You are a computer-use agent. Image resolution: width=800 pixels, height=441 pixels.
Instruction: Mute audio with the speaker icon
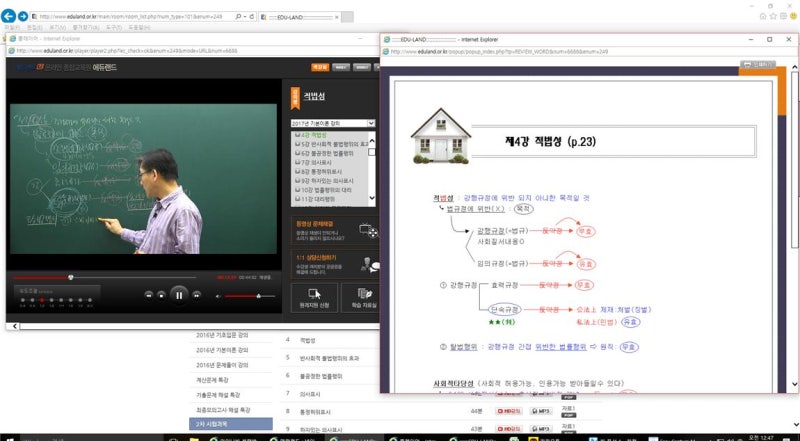[218, 296]
